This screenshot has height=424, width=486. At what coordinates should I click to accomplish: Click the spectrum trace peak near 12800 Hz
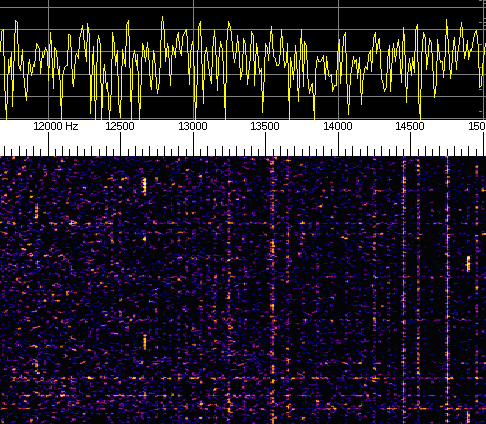click(162, 18)
